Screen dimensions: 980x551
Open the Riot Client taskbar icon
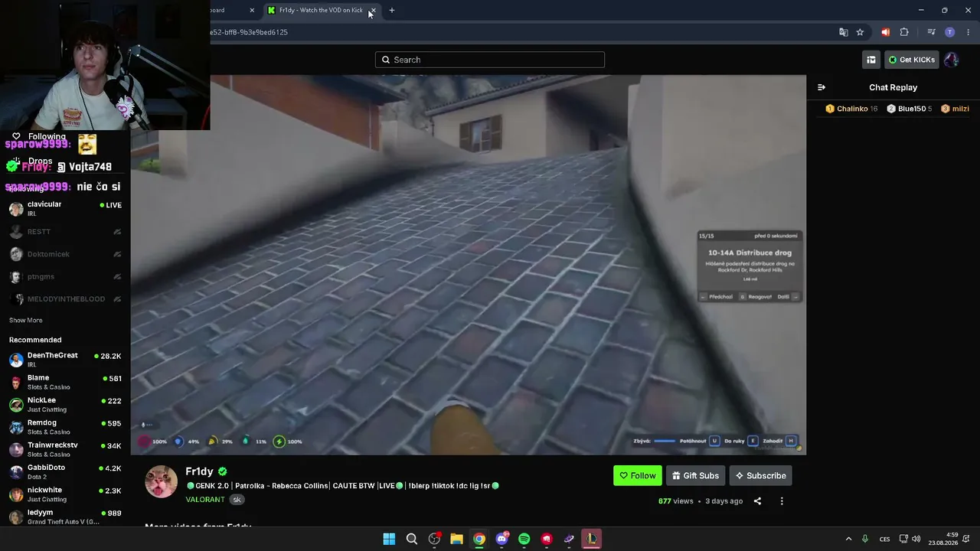point(546,539)
